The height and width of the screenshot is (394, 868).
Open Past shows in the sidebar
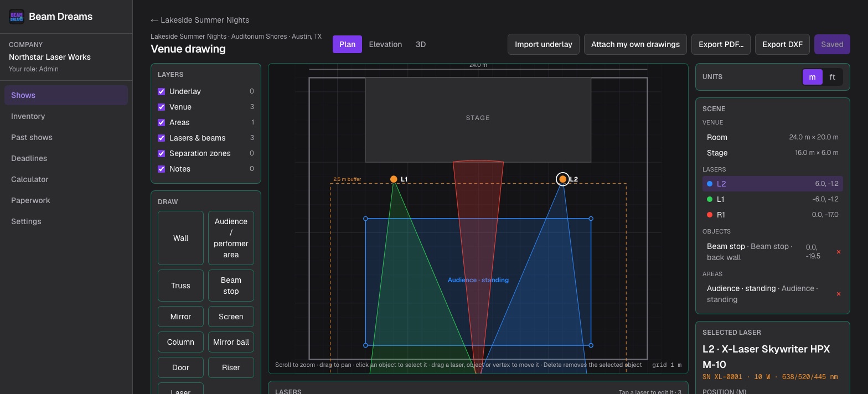click(66, 137)
